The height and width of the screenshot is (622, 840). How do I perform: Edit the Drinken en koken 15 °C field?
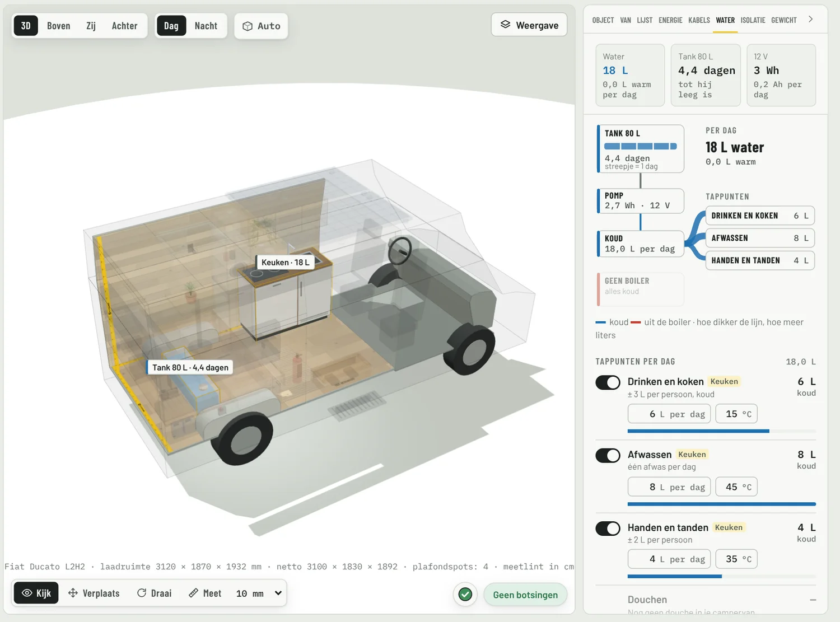click(x=736, y=414)
